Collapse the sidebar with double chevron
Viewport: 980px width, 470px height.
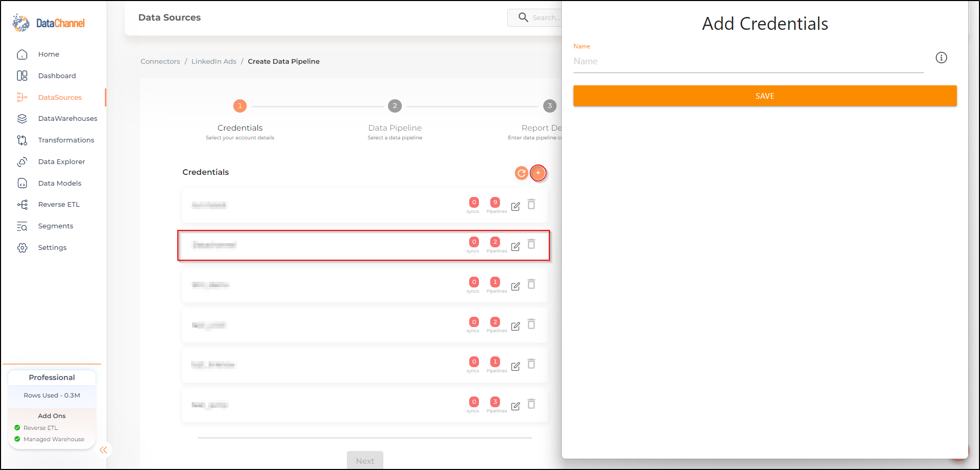click(103, 450)
